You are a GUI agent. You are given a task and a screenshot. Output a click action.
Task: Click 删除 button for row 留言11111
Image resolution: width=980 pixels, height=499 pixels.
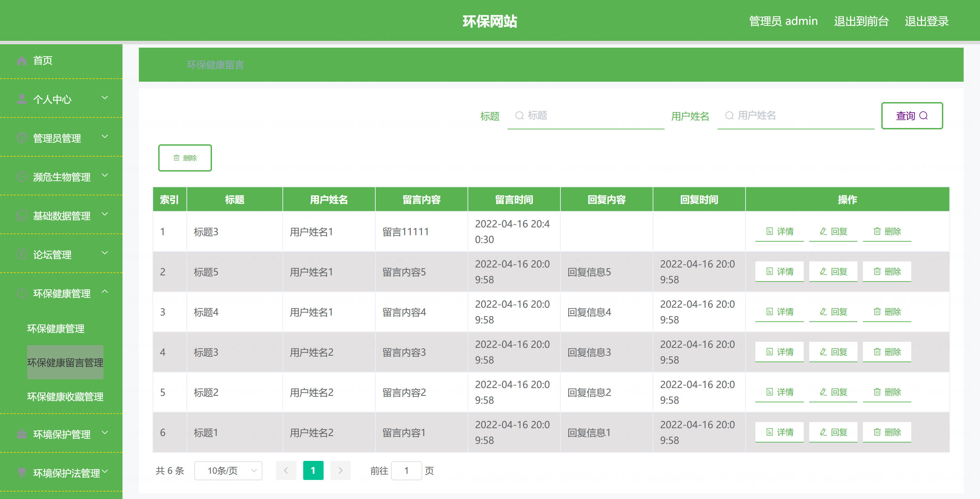tap(887, 231)
